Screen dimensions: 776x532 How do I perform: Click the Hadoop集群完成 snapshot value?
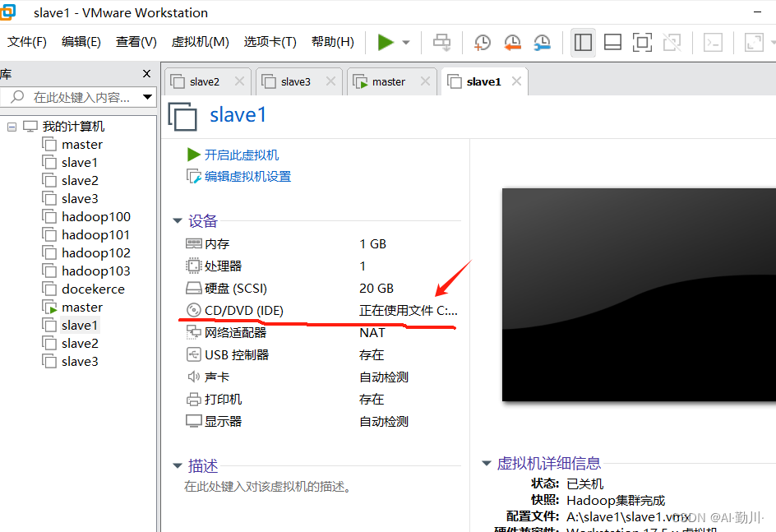tap(617, 500)
